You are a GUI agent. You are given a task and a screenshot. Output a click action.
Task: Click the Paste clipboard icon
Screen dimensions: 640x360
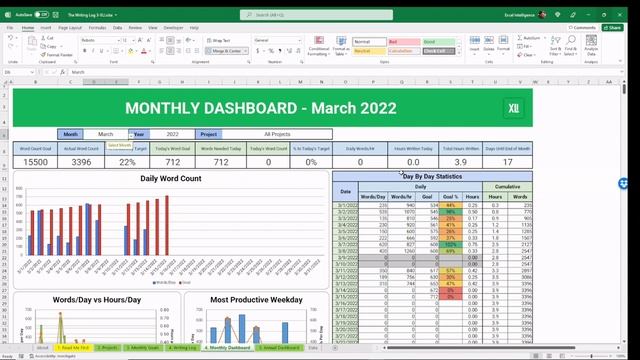pyautogui.click(x=32, y=42)
